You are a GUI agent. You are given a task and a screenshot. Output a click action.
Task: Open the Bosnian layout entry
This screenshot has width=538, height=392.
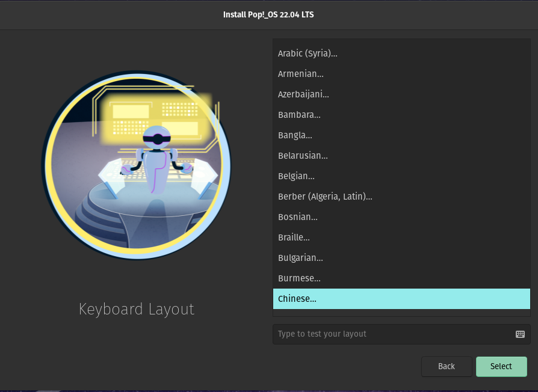click(401, 217)
